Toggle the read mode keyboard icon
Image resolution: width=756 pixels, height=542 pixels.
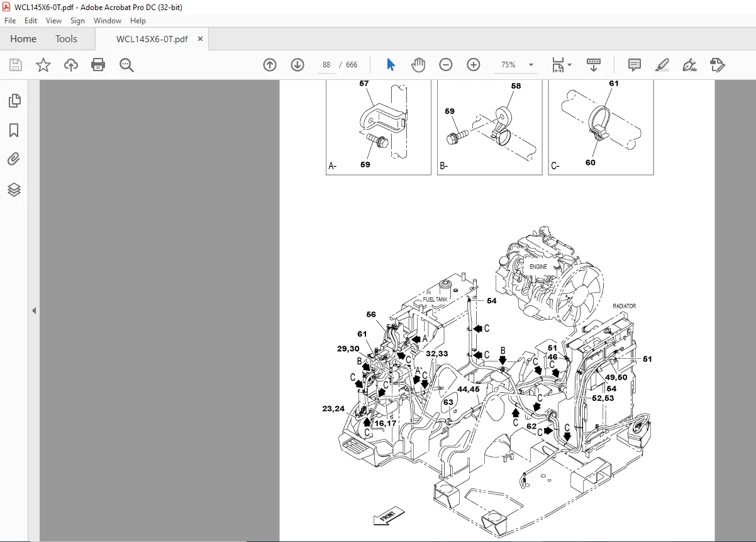[594, 65]
